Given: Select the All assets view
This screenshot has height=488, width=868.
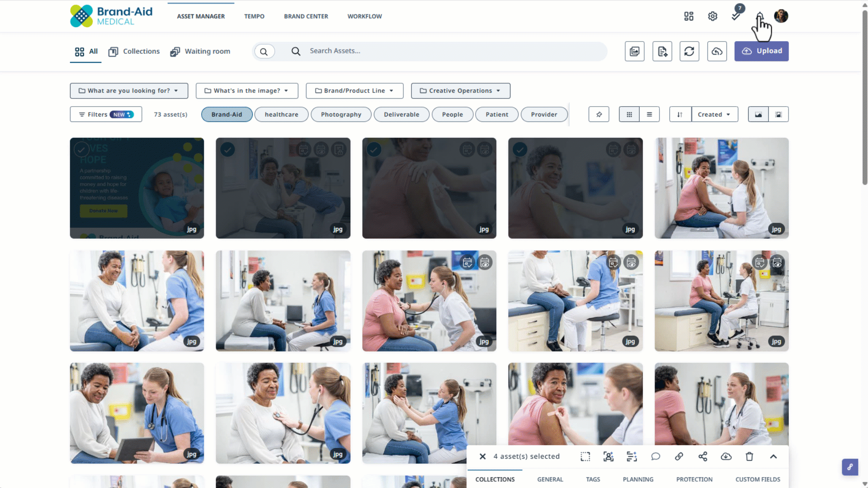Looking at the screenshot, I should coord(86,52).
